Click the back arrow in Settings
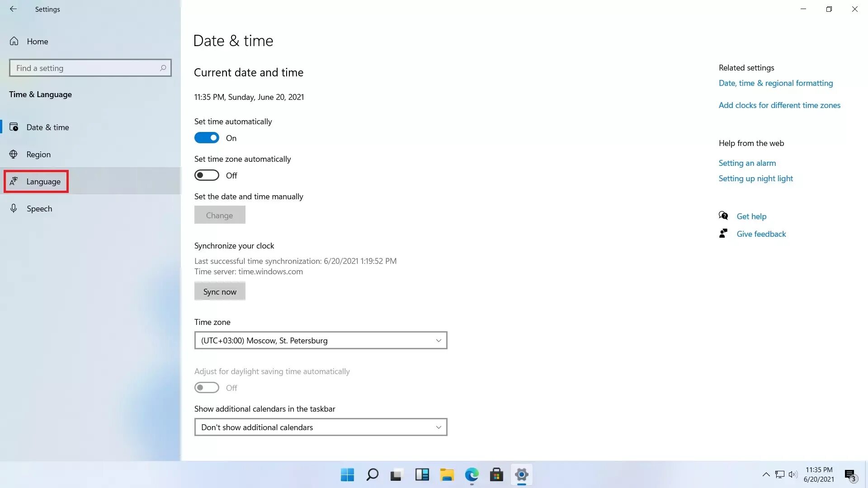The height and width of the screenshot is (488, 868). [x=13, y=9]
